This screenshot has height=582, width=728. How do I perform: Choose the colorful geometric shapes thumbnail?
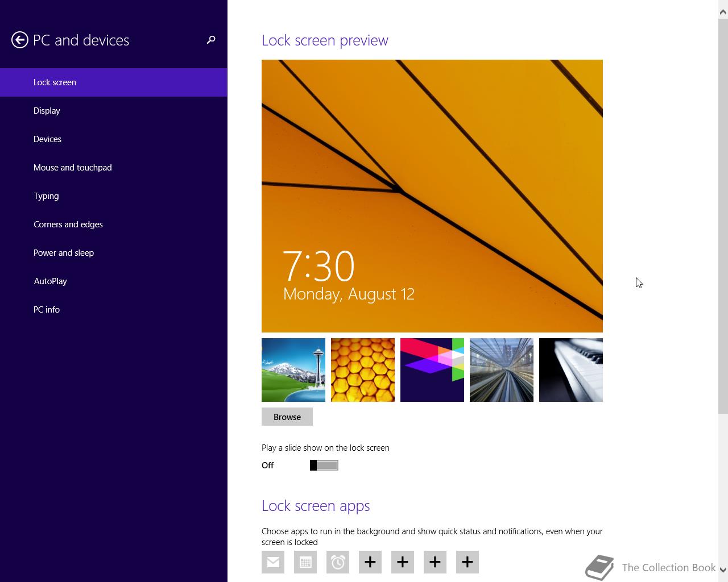coord(432,370)
